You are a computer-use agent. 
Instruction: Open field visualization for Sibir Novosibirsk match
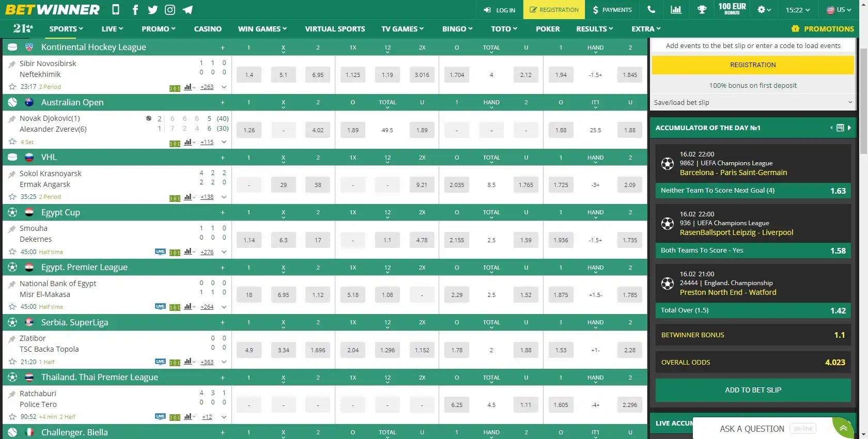pyautogui.click(x=175, y=88)
